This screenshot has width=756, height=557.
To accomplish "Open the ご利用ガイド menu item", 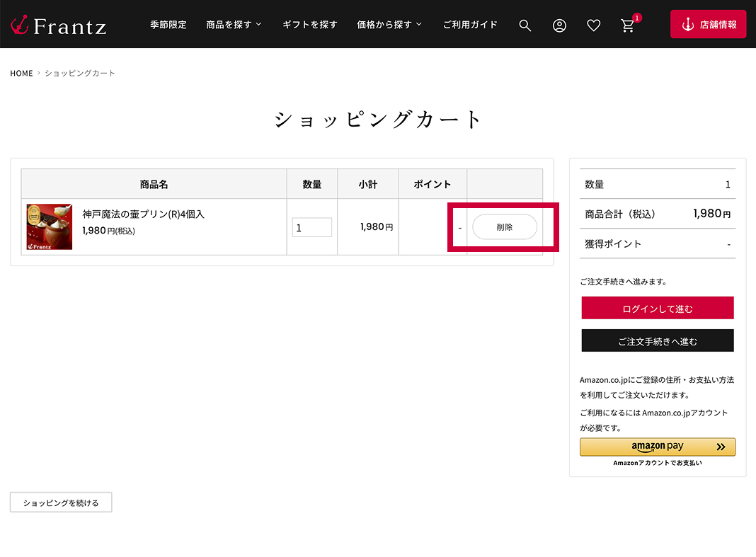I will [x=470, y=25].
